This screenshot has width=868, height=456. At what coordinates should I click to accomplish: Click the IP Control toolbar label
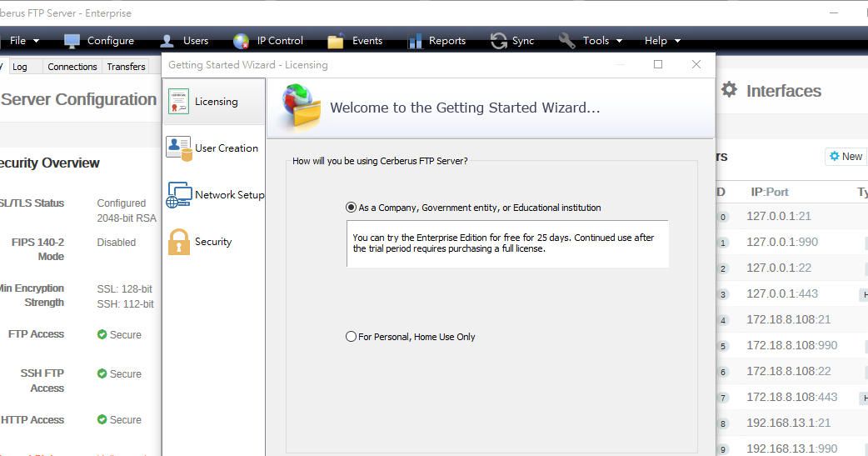coord(280,41)
